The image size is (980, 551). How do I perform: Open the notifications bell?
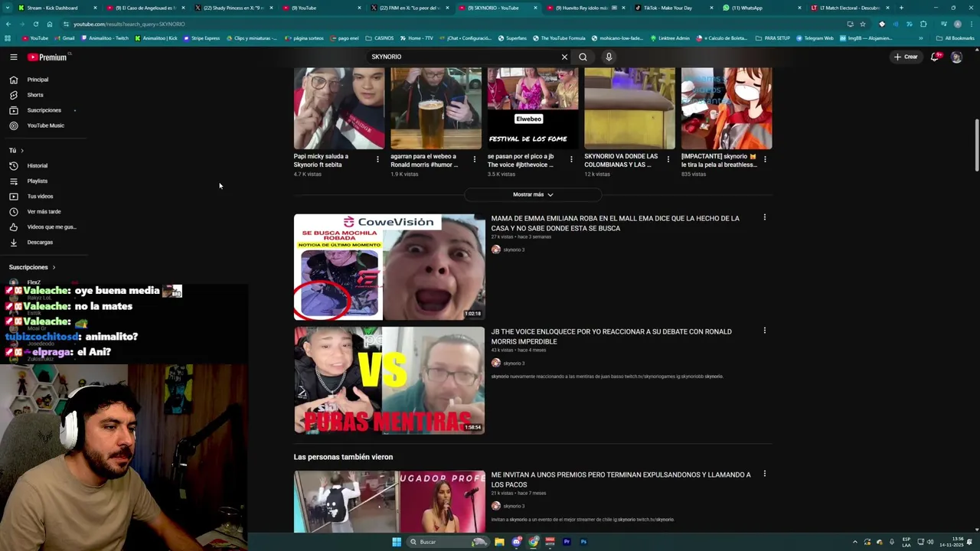935,57
